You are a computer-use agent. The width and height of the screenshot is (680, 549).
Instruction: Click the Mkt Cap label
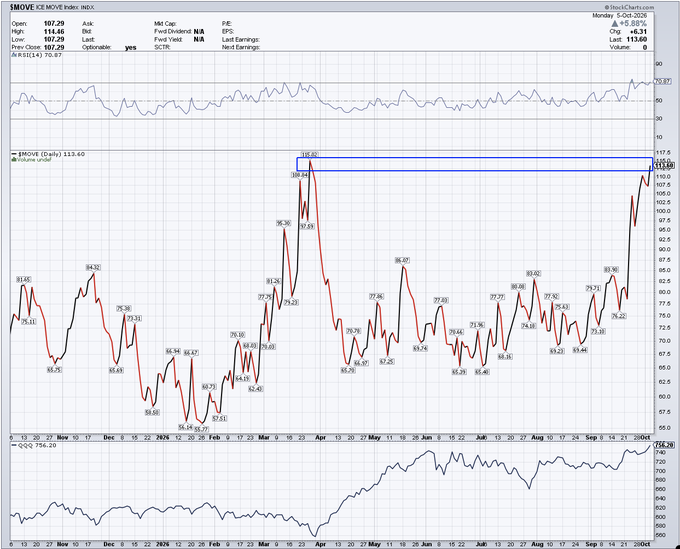coord(165,23)
